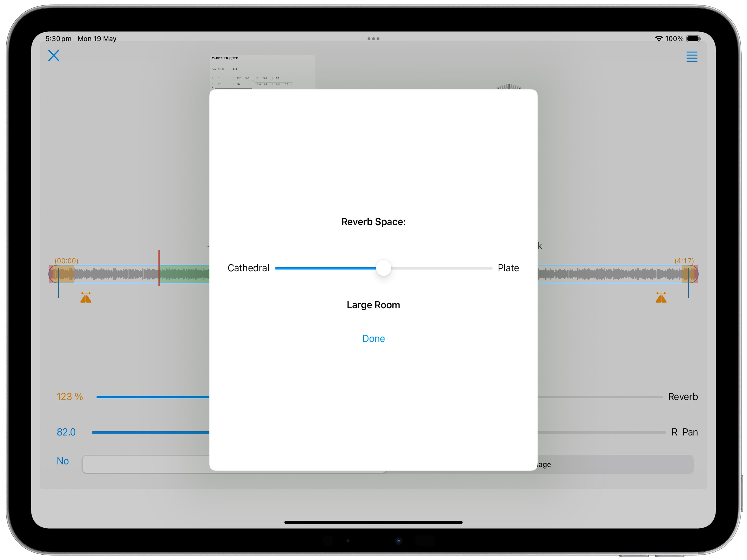Close the player with the X icon
Screen dimensions: 747x560
pyautogui.click(x=54, y=56)
